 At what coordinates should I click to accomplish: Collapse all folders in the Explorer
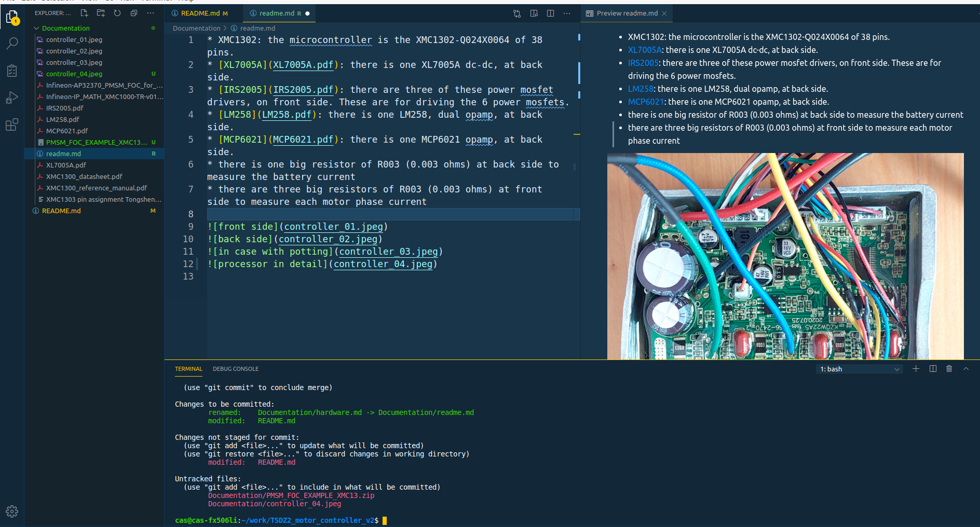(x=134, y=13)
